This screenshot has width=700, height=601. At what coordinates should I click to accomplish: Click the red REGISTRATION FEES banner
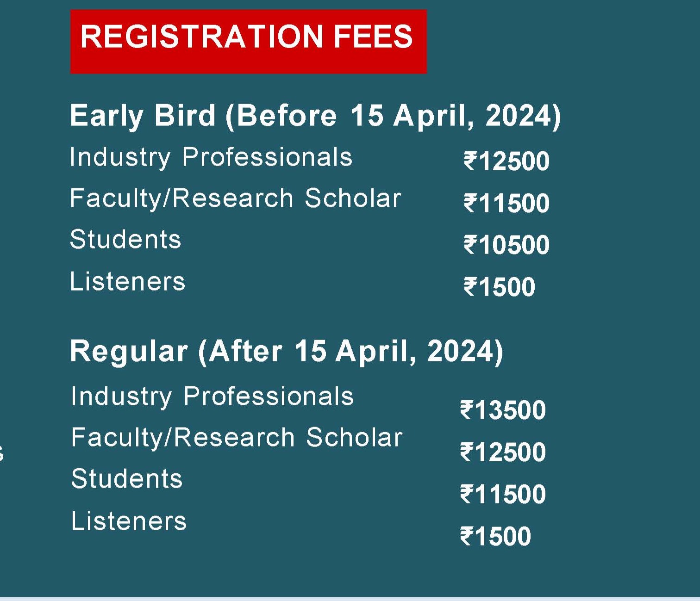(248, 42)
